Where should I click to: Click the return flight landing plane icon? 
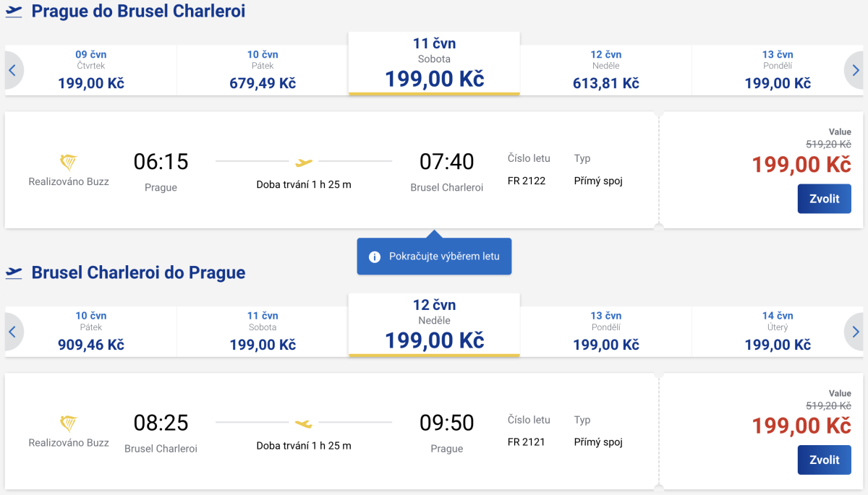pos(14,272)
